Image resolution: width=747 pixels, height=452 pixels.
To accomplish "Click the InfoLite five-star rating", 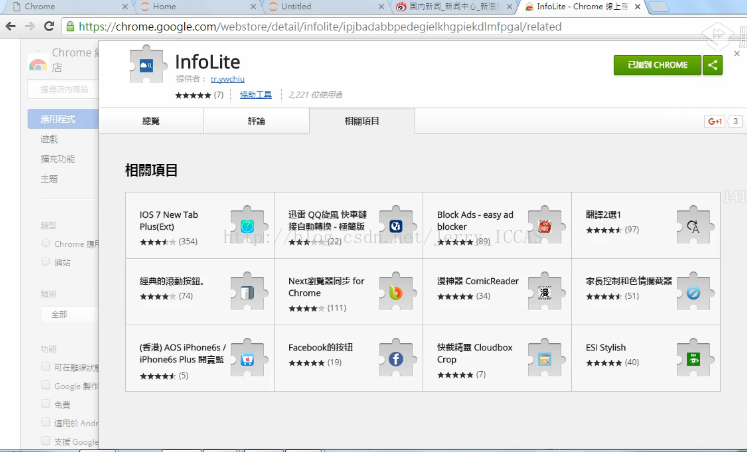I will (x=193, y=95).
